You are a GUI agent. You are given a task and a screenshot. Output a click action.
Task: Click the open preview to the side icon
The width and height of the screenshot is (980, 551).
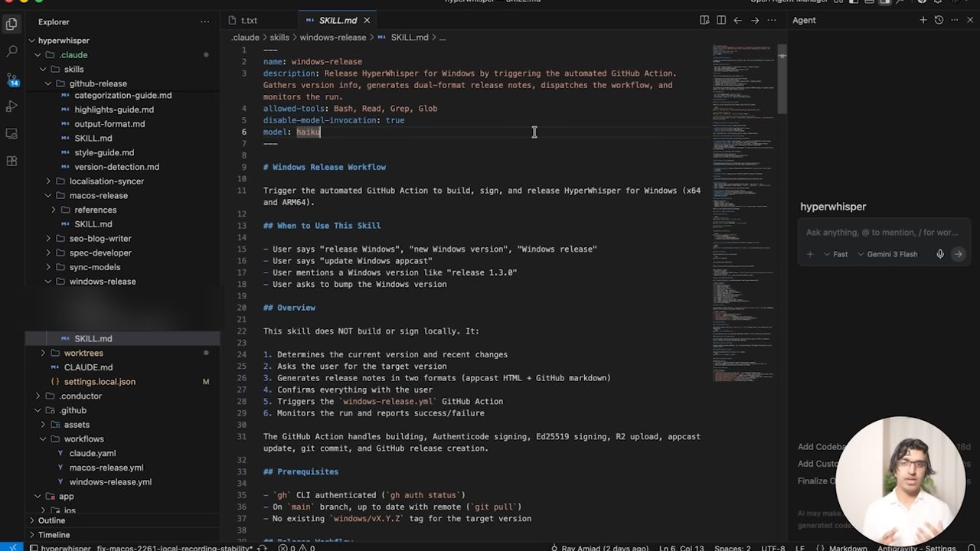704,21
